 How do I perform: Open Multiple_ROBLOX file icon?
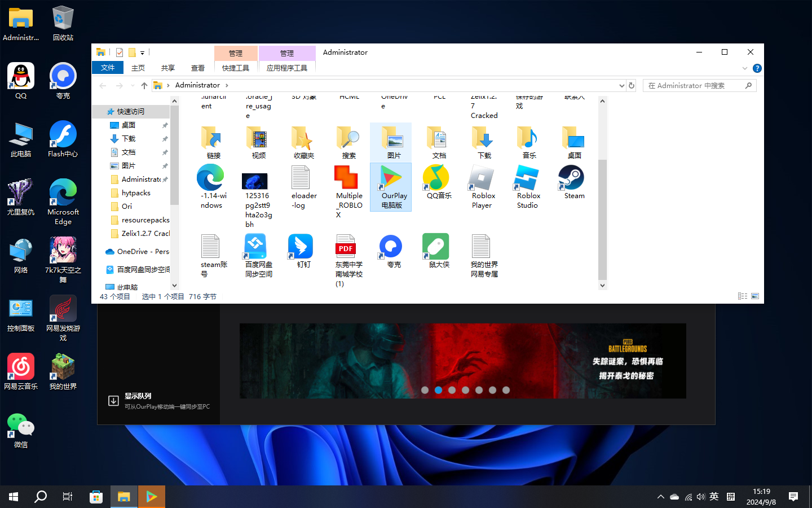point(346,191)
